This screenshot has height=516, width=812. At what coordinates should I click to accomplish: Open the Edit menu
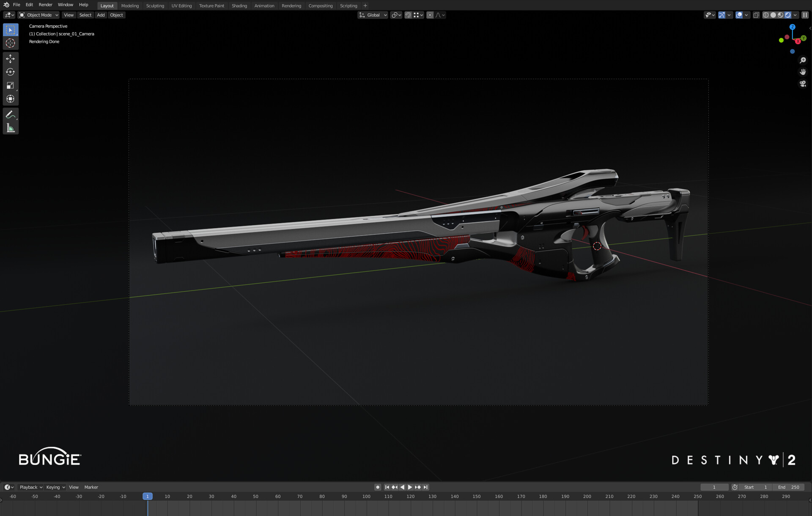[x=29, y=5]
